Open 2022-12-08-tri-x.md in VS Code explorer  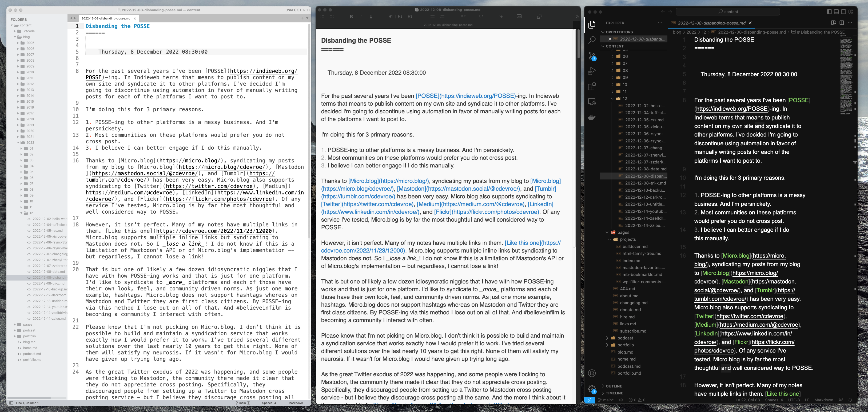645,183
